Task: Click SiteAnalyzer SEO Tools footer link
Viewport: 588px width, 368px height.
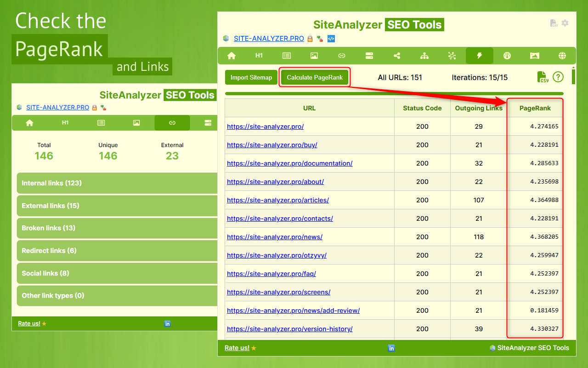Action: [529, 348]
